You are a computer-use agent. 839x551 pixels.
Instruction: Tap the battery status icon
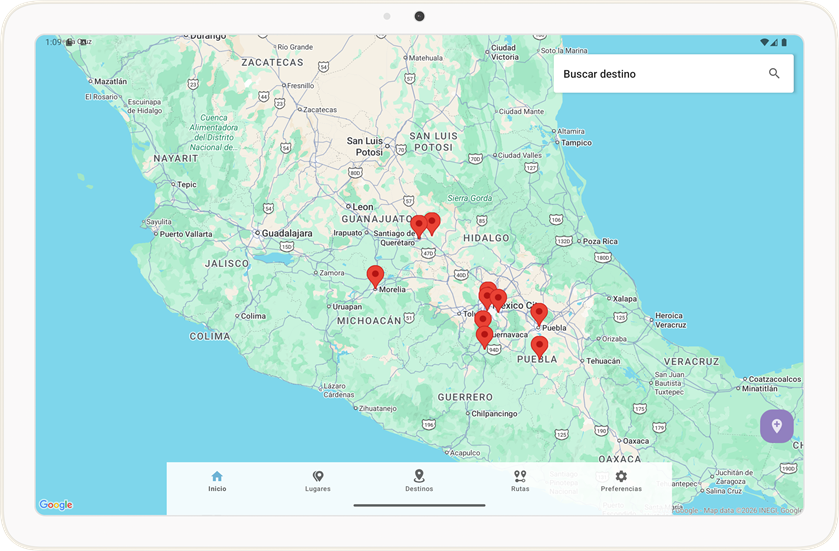(784, 42)
